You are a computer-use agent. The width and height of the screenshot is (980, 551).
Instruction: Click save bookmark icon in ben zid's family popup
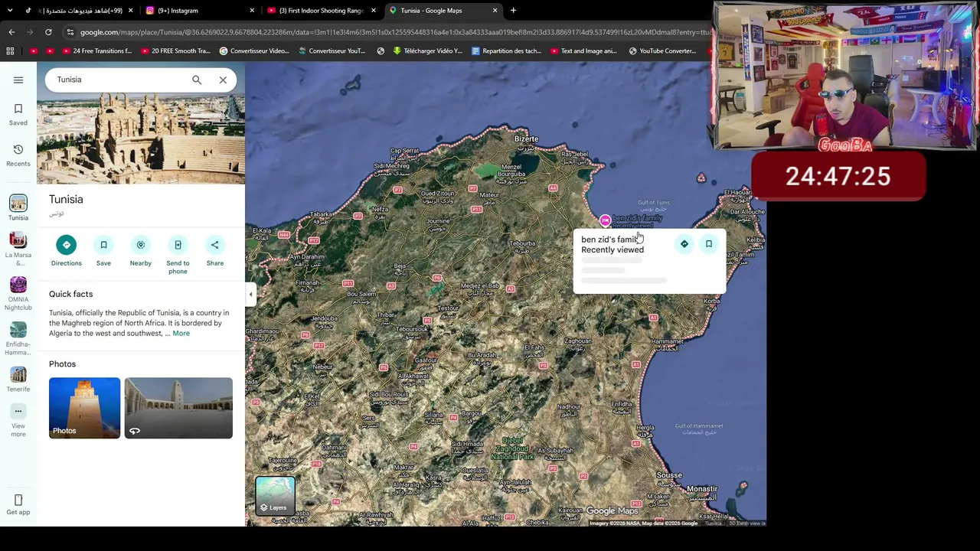coord(709,244)
